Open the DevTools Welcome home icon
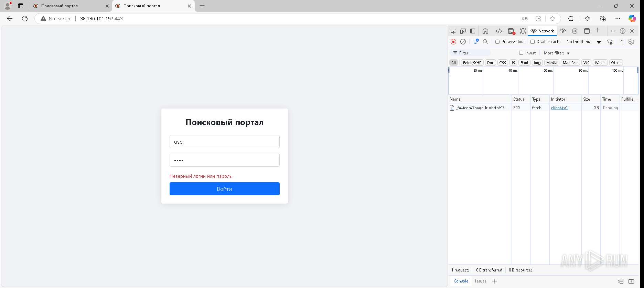Screen dimensions: 644x288 (x=485, y=31)
